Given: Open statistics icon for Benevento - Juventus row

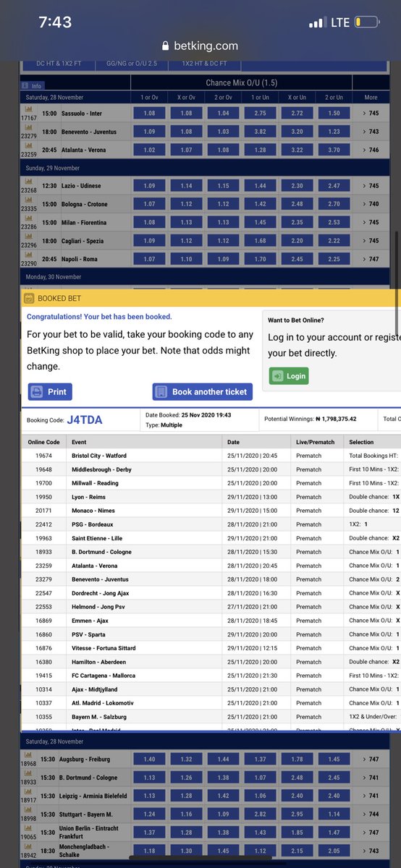Looking at the screenshot, I should click(x=29, y=127).
